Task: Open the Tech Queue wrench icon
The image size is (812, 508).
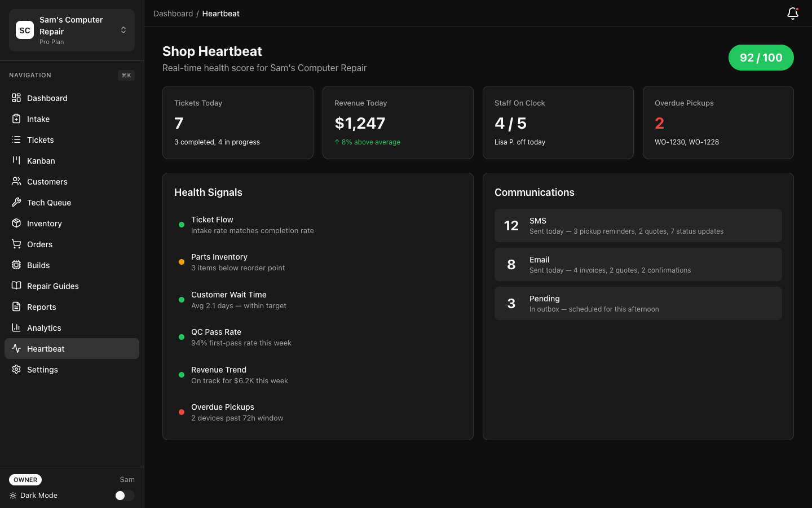Action: click(x=16, y=202)
